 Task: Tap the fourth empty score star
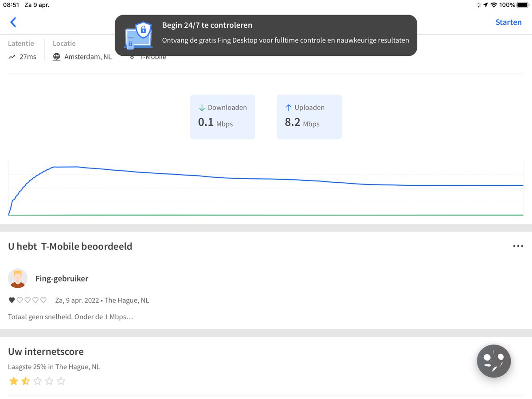click(49, 381)
